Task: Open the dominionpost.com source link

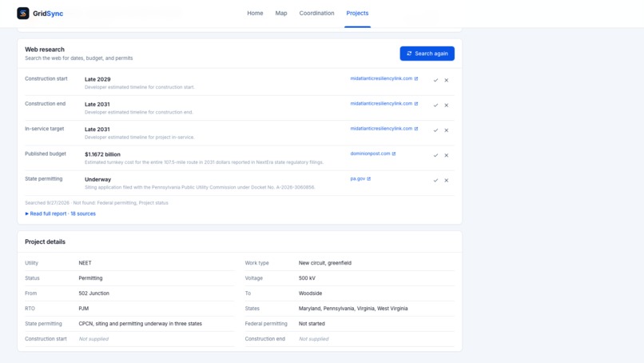Action: [373, 154]
